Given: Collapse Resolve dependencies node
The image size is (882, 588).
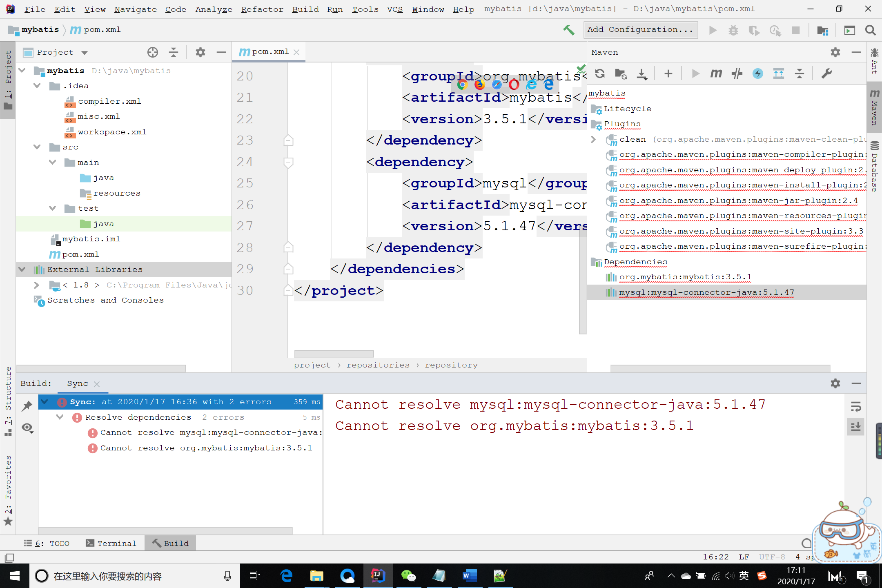Looking at the screenshot, I should [x=60, y=417].
